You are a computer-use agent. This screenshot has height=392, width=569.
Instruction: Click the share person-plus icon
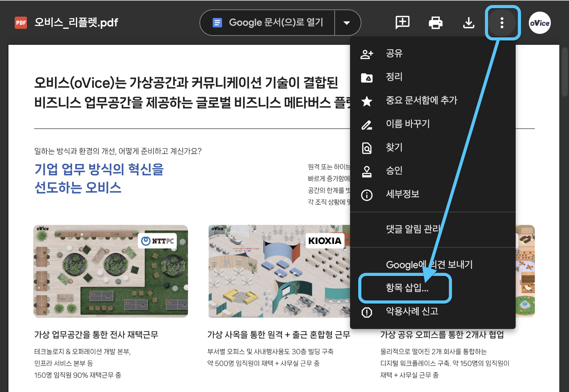[367, 54]
